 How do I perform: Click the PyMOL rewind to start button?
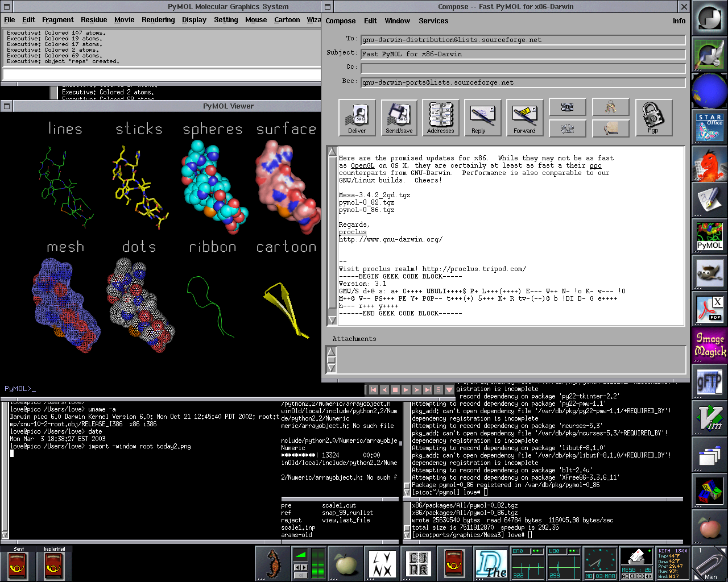(374, 390)
